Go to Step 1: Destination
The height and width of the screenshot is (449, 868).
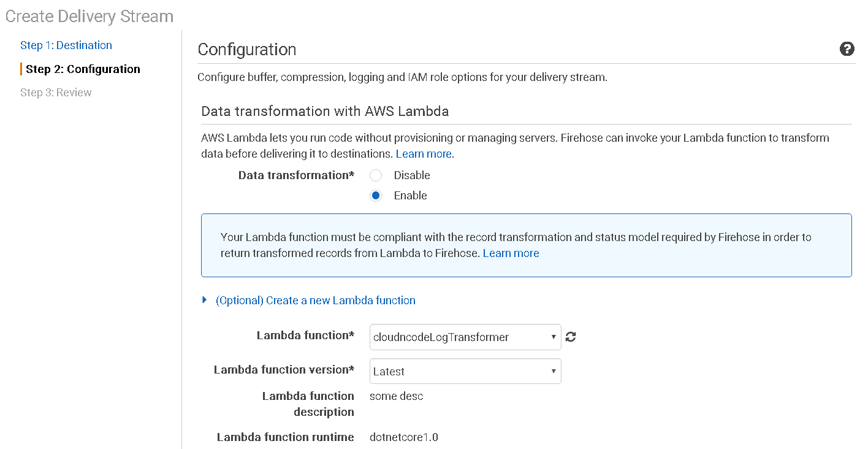pos(66,45)
